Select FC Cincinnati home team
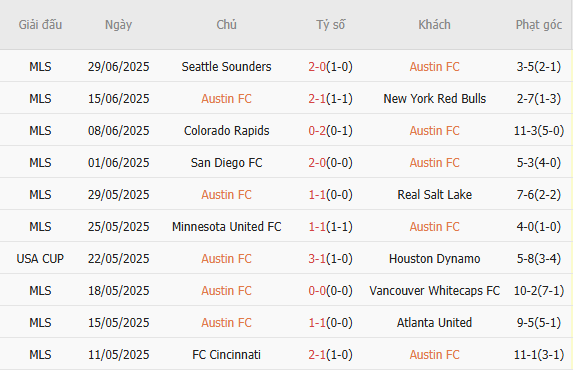This screenshot has height=375, width=573. click(226, 355)
